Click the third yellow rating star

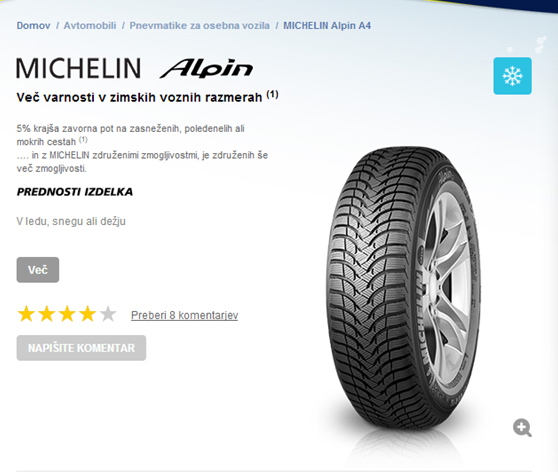(x=67, y=314)
